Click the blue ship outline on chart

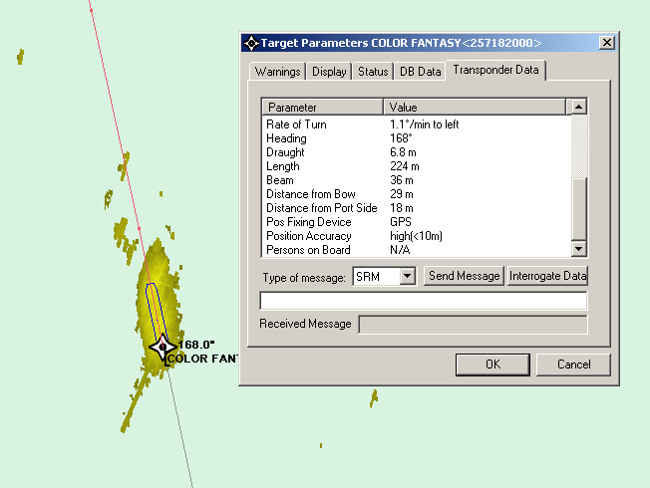click(x=157, y=314)
